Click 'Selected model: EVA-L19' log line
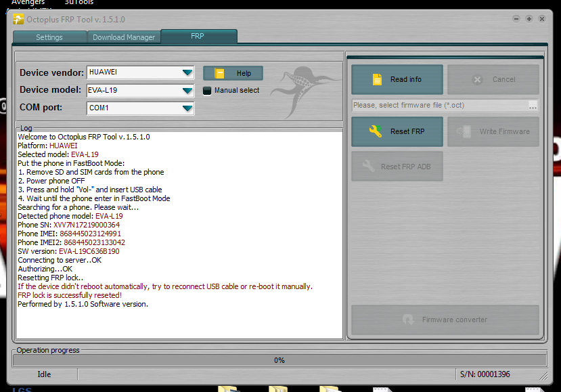Viewport: 561px width, 392px height. click(58, 154)
